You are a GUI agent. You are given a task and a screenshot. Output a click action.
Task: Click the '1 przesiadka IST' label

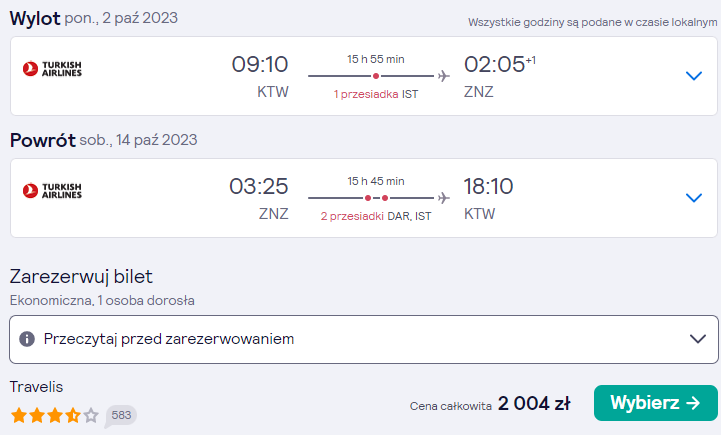click(376, 94)
